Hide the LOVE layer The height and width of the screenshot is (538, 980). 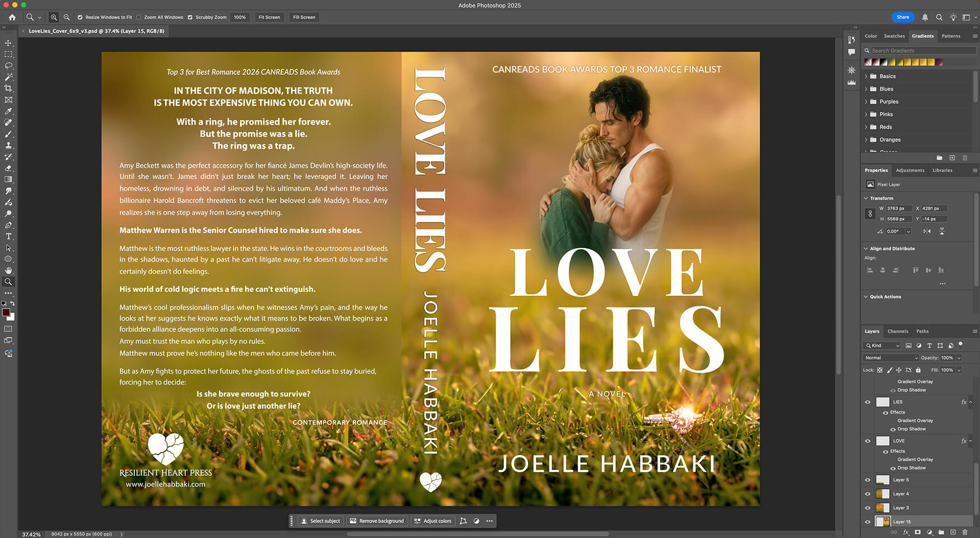click(x=867, y=441)
